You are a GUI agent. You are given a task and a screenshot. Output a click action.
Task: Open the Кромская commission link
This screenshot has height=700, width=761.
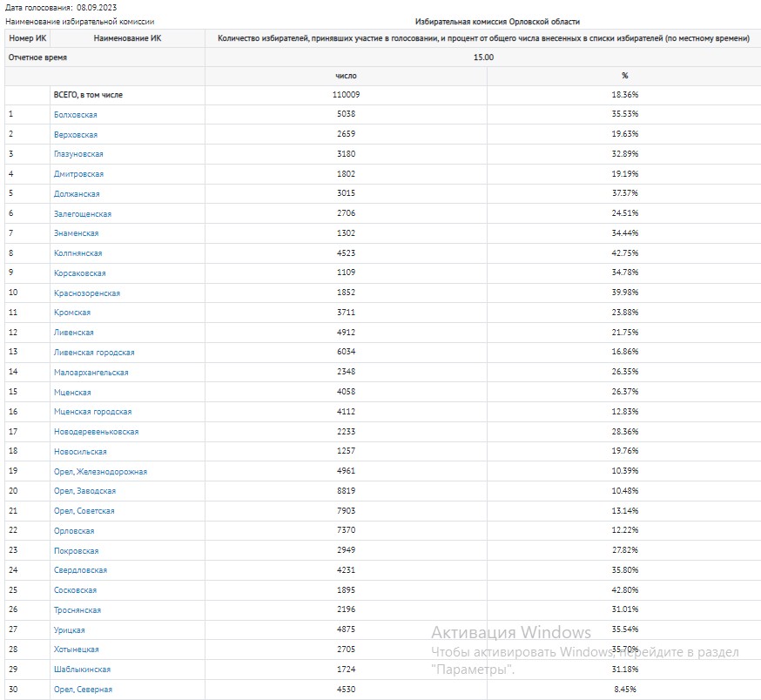(71, 313)
